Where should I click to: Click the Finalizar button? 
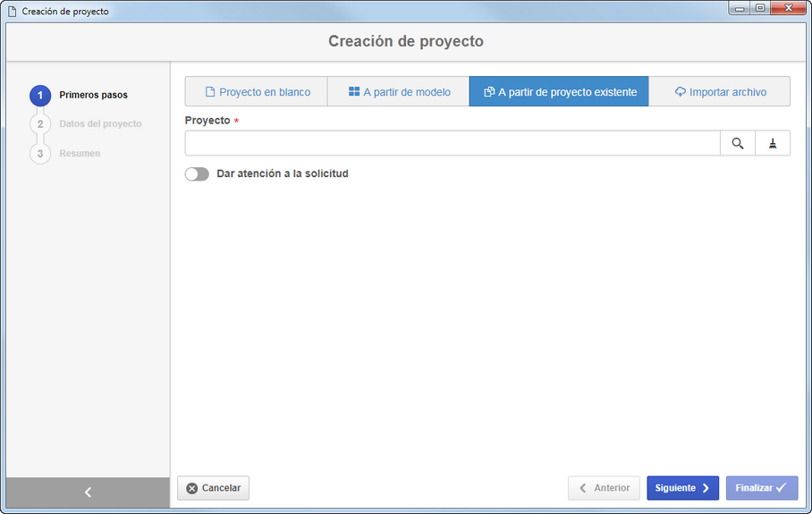pyautogui.click(x=762, y=488)
